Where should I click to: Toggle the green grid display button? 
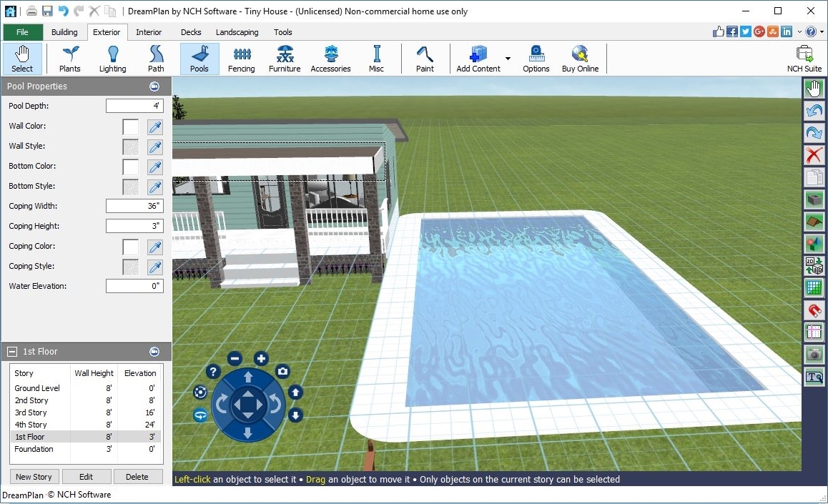pos(814,288)
